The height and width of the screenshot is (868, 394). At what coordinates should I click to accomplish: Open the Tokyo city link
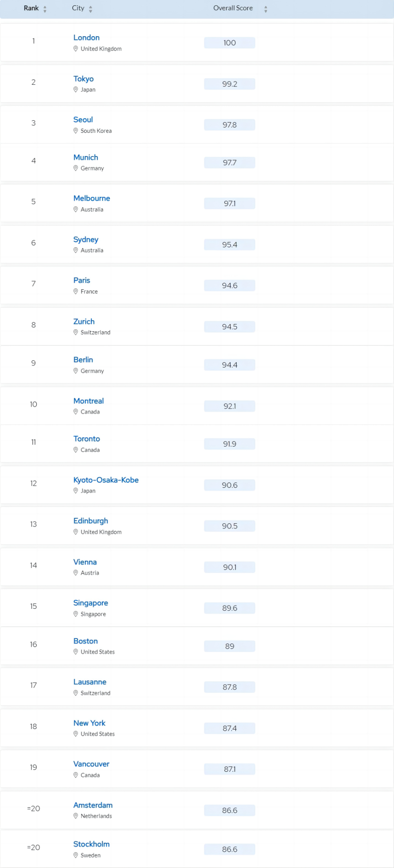pos(84,79)
